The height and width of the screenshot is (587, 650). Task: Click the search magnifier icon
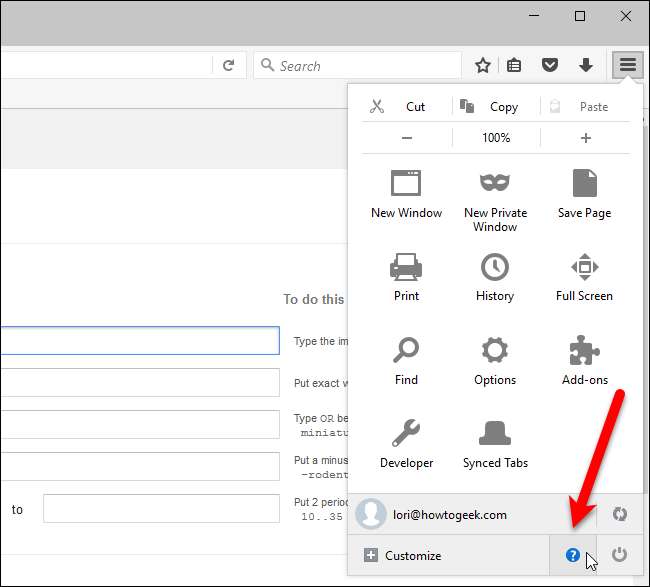coord(267,65)
